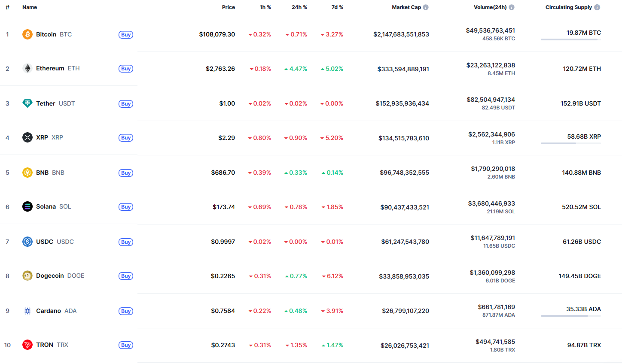Click the XRP price $2.29
This screenshot has width=622, height=364.
click(227, 138)
